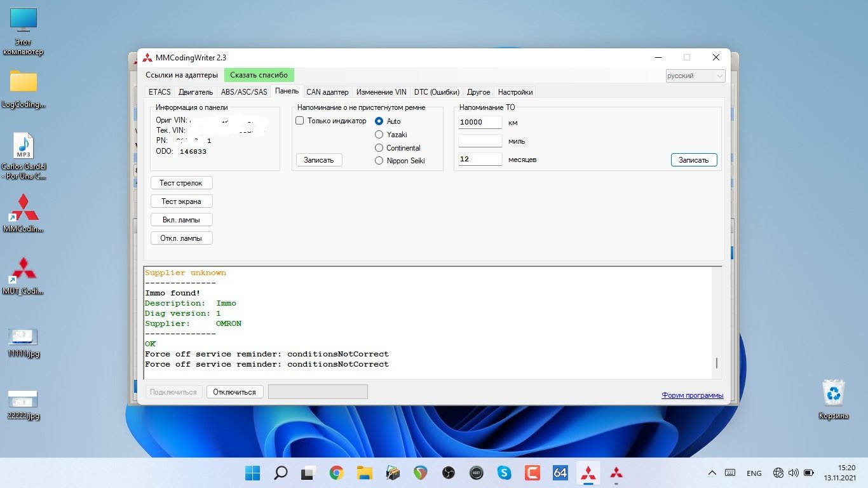868x488 pixels.
Task: Switch to Другое tab
Action: (x=478, y=92)
